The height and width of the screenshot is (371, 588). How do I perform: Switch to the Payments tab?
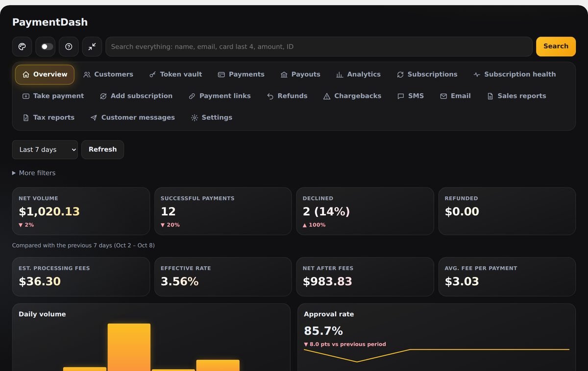[241, 74]
